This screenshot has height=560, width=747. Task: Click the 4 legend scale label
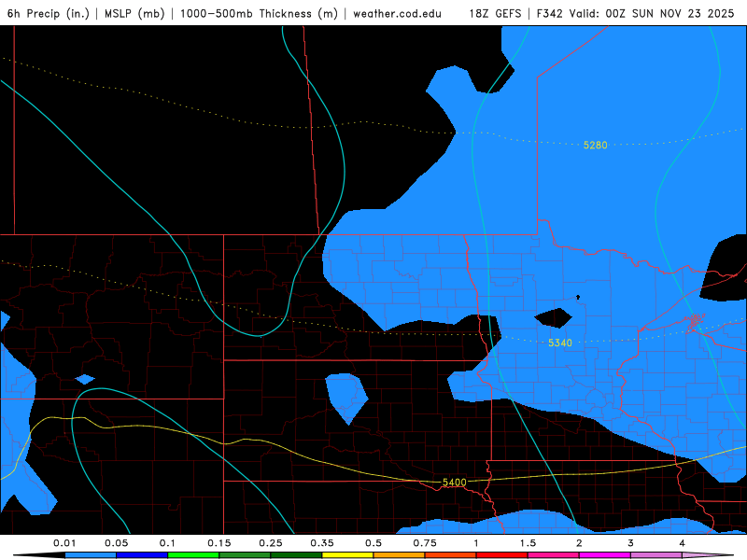pos(683,543)
